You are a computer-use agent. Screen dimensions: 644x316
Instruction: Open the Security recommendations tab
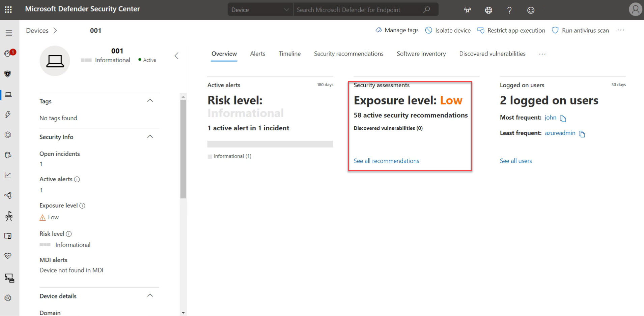point(348,54)
